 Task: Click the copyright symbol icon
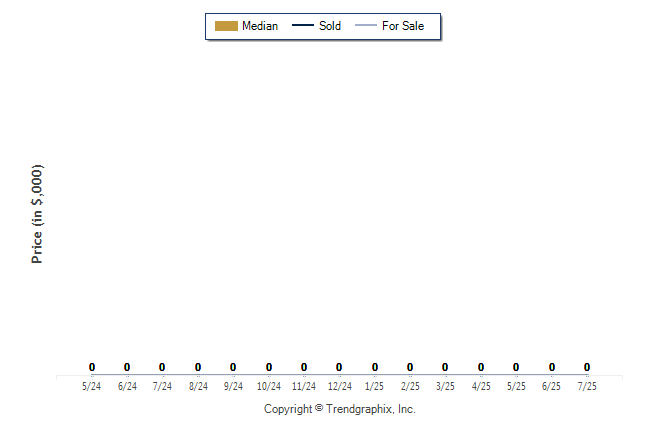319,408
